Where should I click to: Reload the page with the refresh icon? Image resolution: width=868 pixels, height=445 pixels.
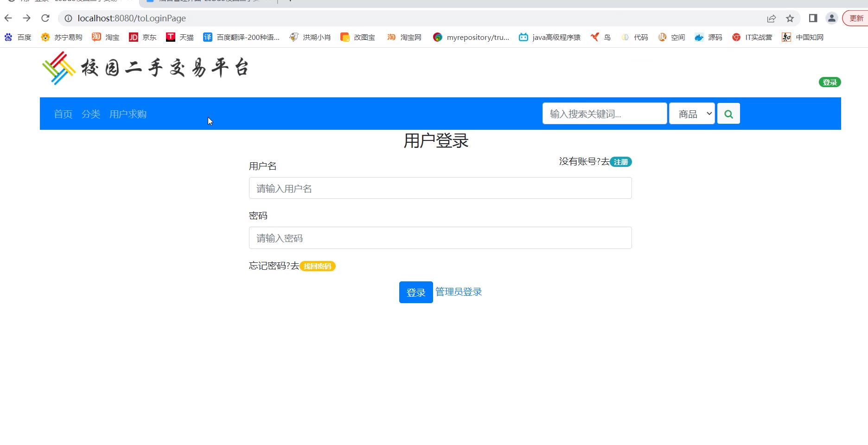pos(45,18)
